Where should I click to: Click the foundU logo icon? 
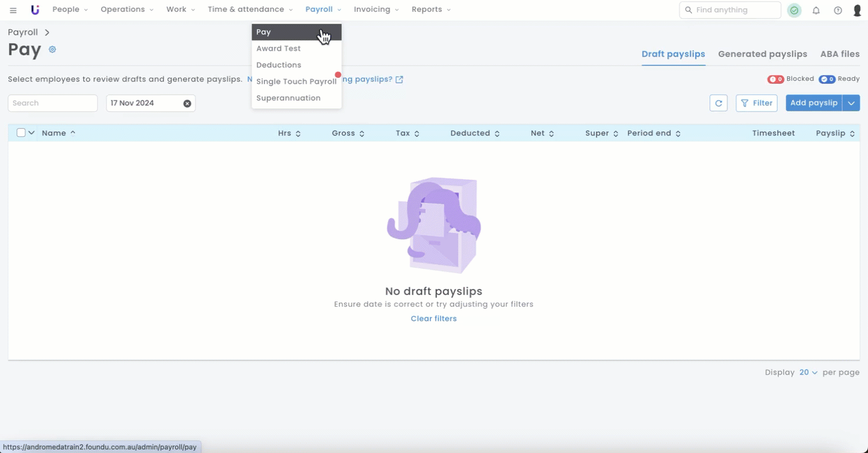pyautogui.click(x=35, y=10)
